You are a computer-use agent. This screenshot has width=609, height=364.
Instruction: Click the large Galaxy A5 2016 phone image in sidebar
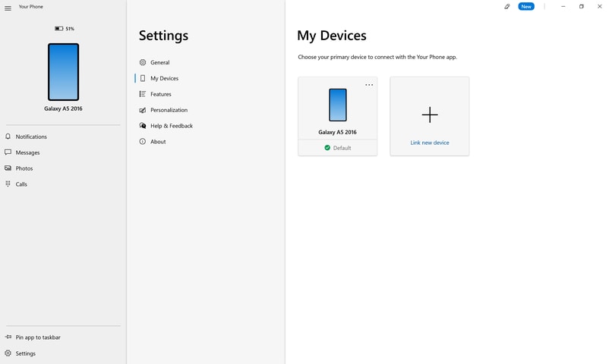click(63, 72)
